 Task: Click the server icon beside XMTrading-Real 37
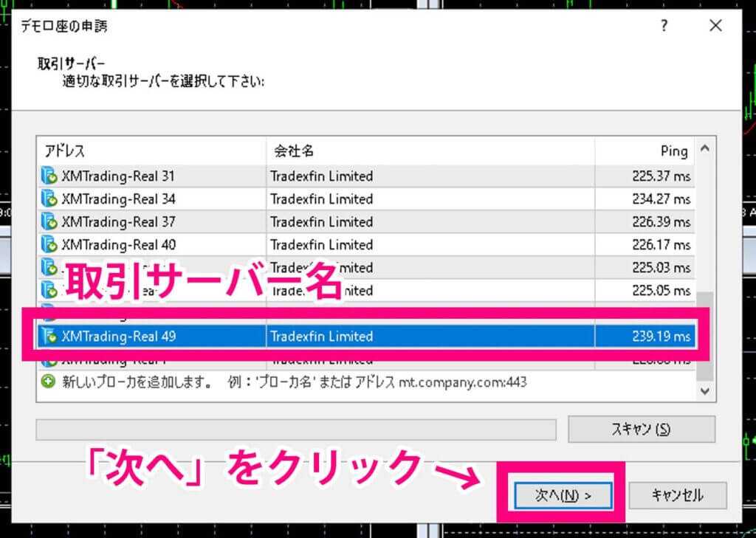(x=47, y=221)
